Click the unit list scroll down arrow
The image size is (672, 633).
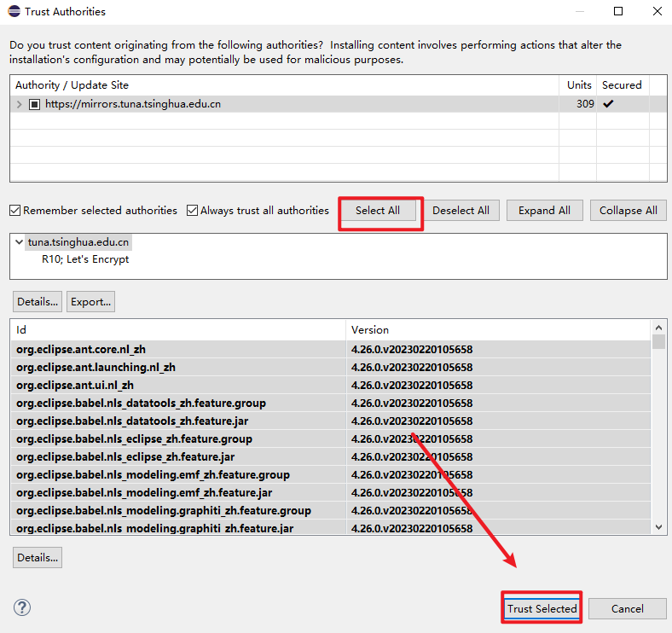point(658,528)
